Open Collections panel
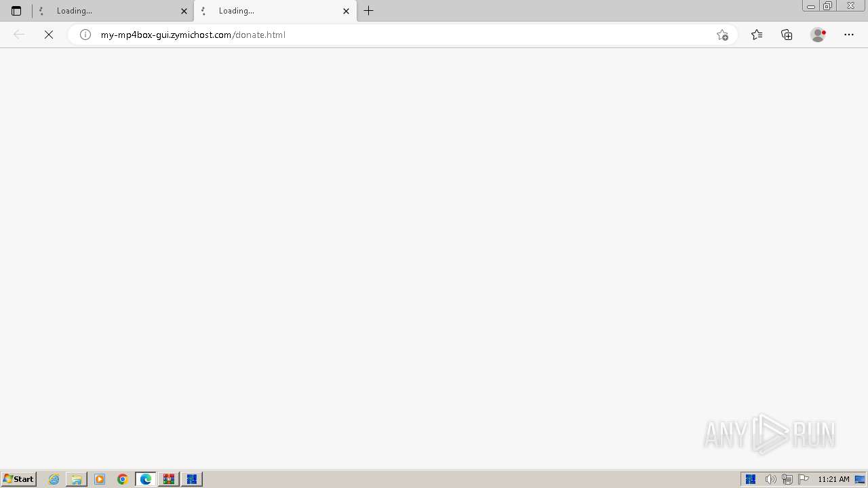The height and width of the screenshot is (488, 868). click(787, 35)
